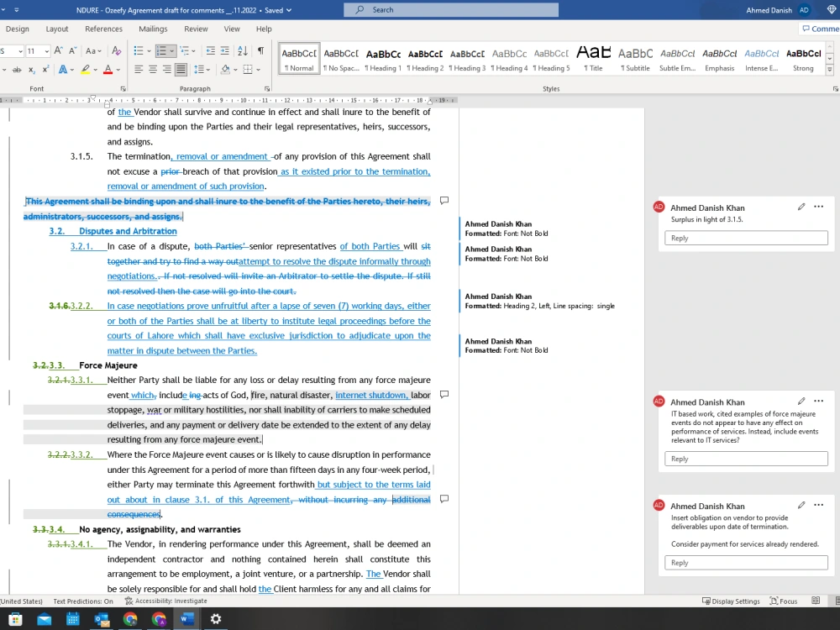The height and width of the screenshot is (630, 840).
Task: Open the font color dropdown arrow
Action: (118, 70)
